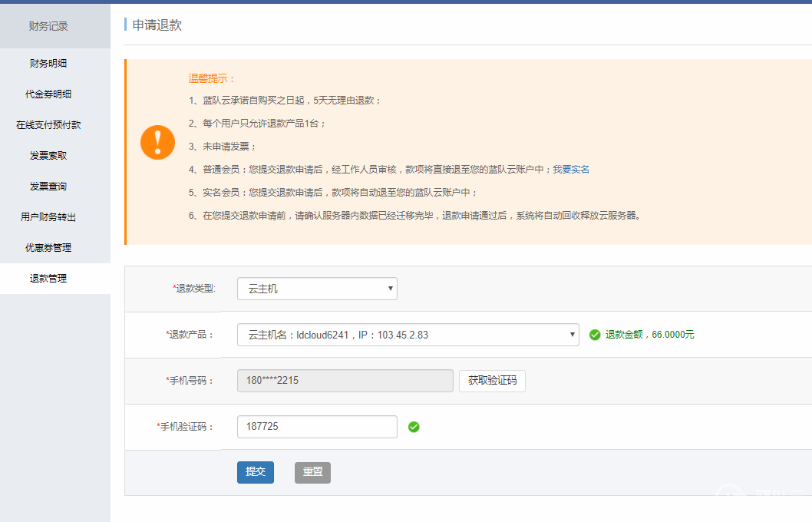Viewport: 812px width, 522px height.
Task: Go to 代金券明细 in the sidebar
Action: tap(48, 94)
